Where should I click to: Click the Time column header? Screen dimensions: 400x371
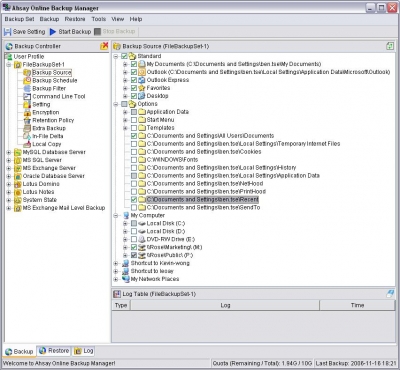(x=357, y=305)
